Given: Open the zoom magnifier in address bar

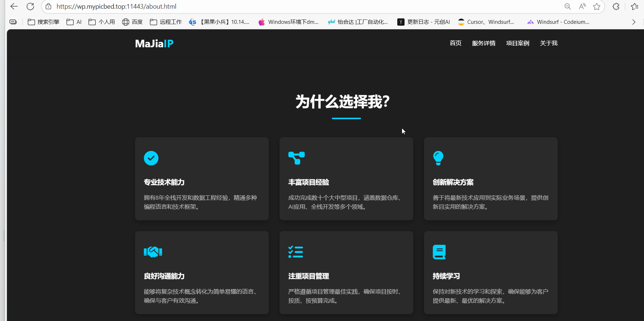Looking at the screenshot, I should pyautogui.click(x=567, y=6).
